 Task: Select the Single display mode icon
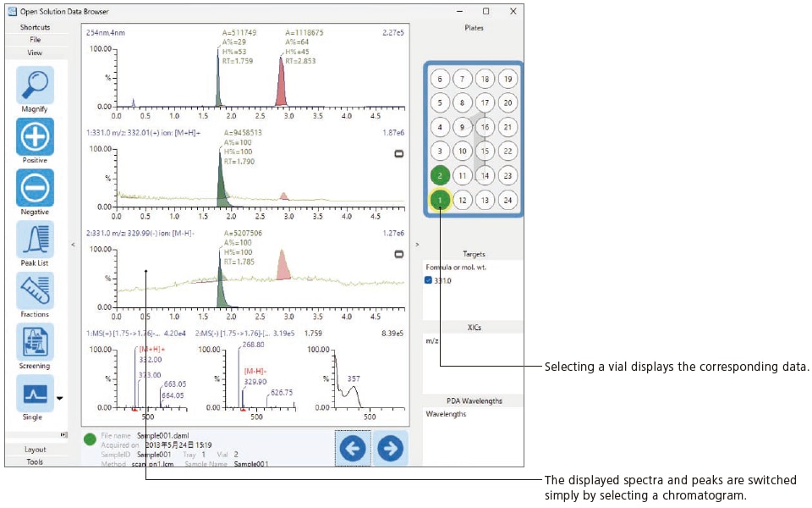(35, 393)
